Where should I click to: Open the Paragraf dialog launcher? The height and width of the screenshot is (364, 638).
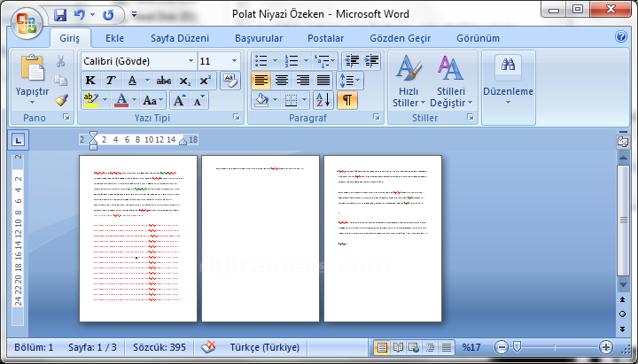tap(377, 118)
